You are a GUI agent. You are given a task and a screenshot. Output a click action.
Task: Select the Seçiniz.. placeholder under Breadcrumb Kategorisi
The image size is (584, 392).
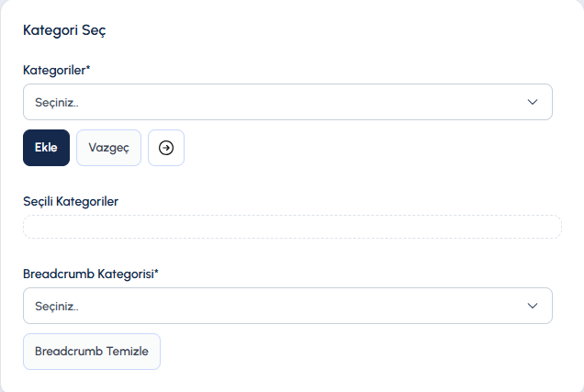click(x=57, y=307)
